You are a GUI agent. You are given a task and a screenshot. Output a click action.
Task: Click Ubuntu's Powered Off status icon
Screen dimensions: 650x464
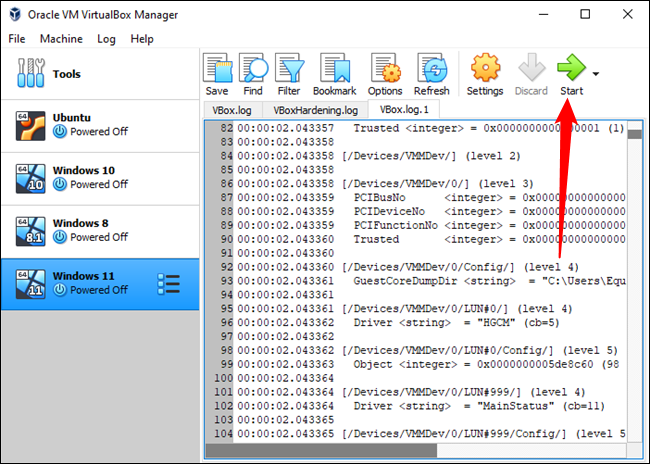click(60, 132)
